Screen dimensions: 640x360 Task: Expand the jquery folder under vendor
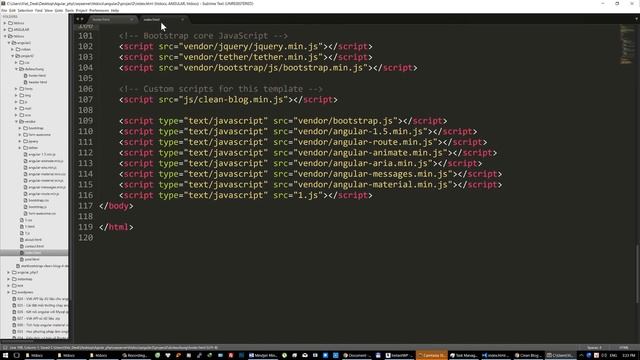click(x=20, y=141)
